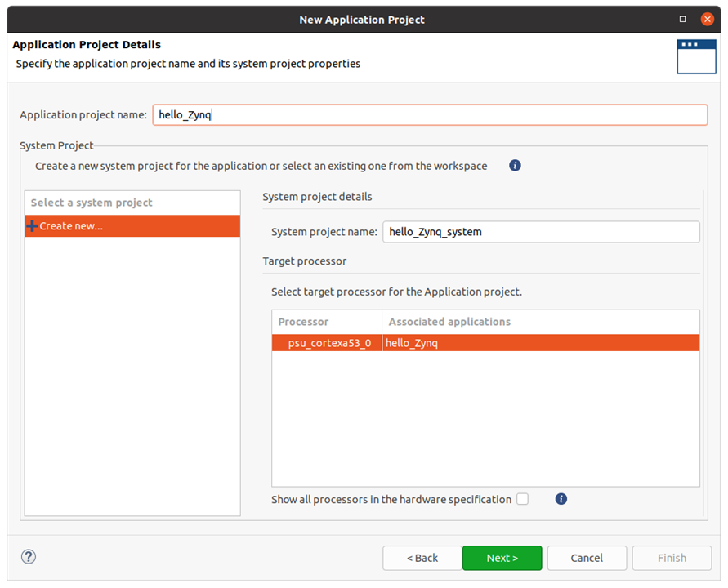Click info icon beside system project description

click(x=515, y=166)
